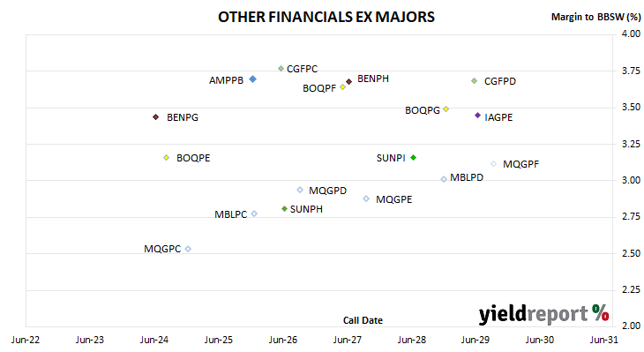
Task: Select the SUNPI green diamond marker
Action: pos(414,158)
